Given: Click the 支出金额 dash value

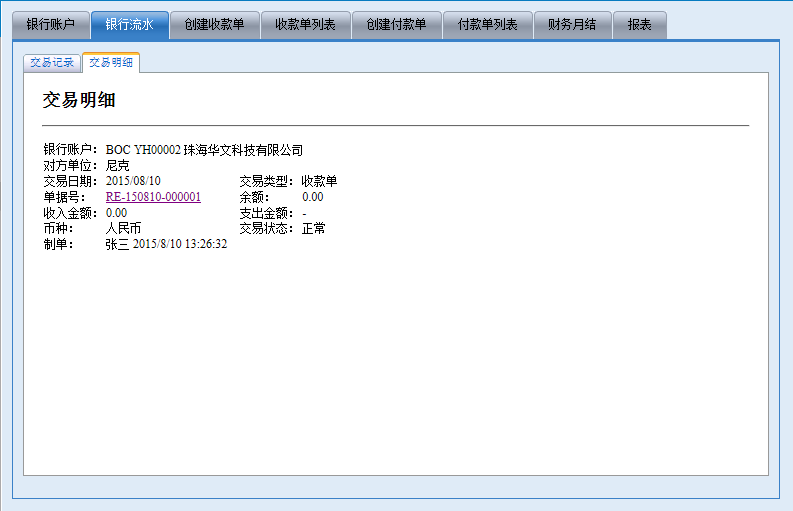Looking at the screenshot, I should (x=304, y=214).
